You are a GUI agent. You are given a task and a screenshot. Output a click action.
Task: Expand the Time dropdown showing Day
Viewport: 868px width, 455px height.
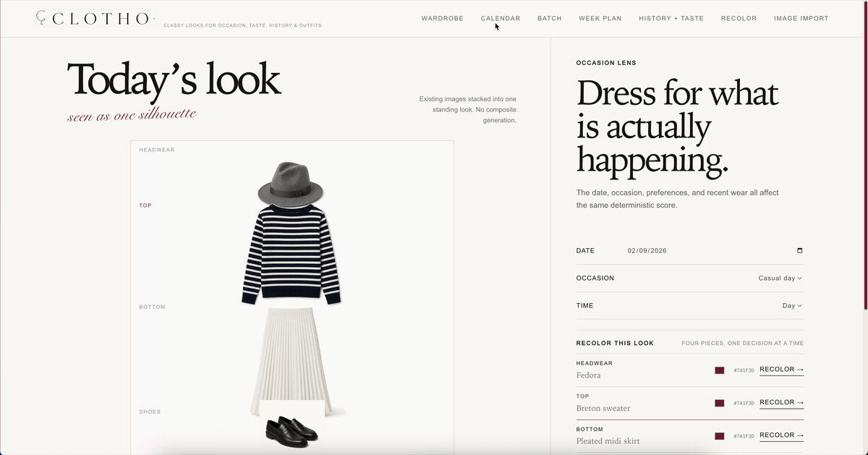792,306
